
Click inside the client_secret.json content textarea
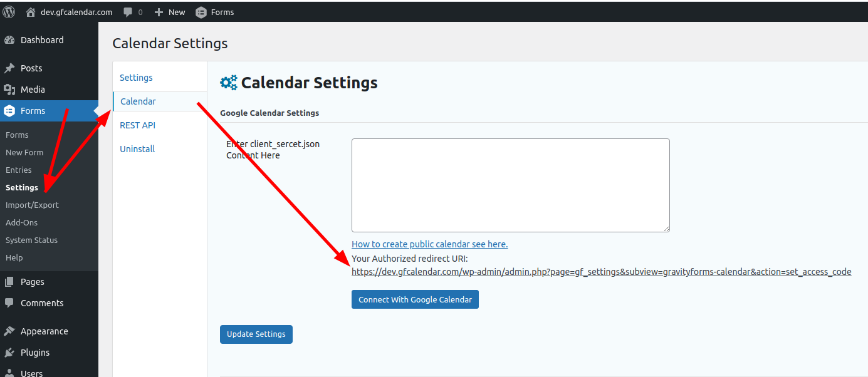point(510,185)
